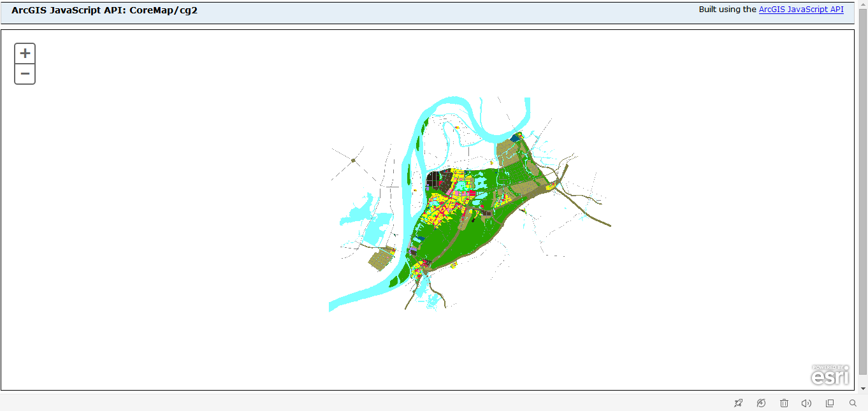The height and width of the screenshot is (411, 868).
Task: Click the overlapping windows icon
Action: coord(830,403)
